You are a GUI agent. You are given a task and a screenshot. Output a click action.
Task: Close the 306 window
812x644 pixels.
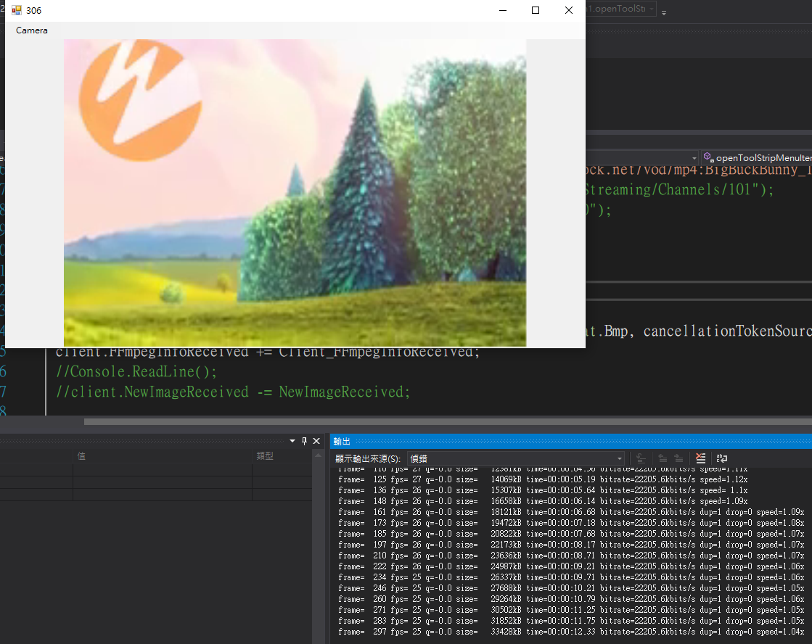point(569,10)
